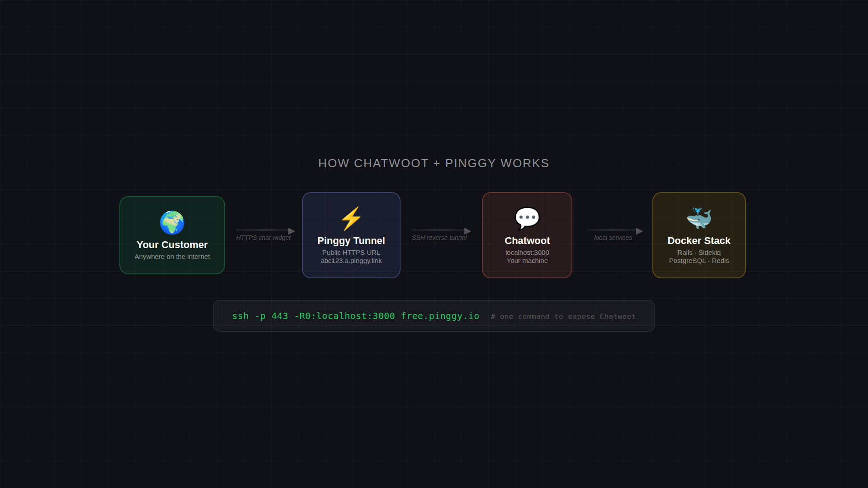
Task: Click the globe icon in Your Customer card
Action: [172, 222]
